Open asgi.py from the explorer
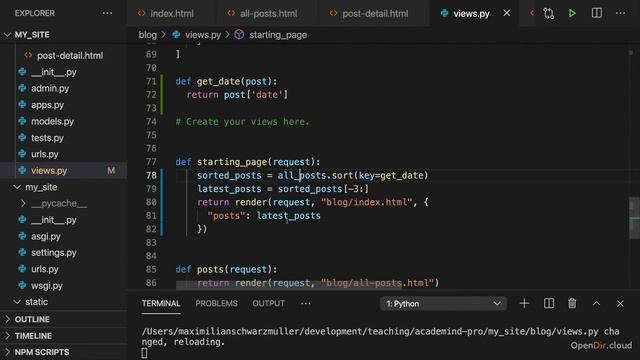 pyautogui.click(x=64, y=236)
